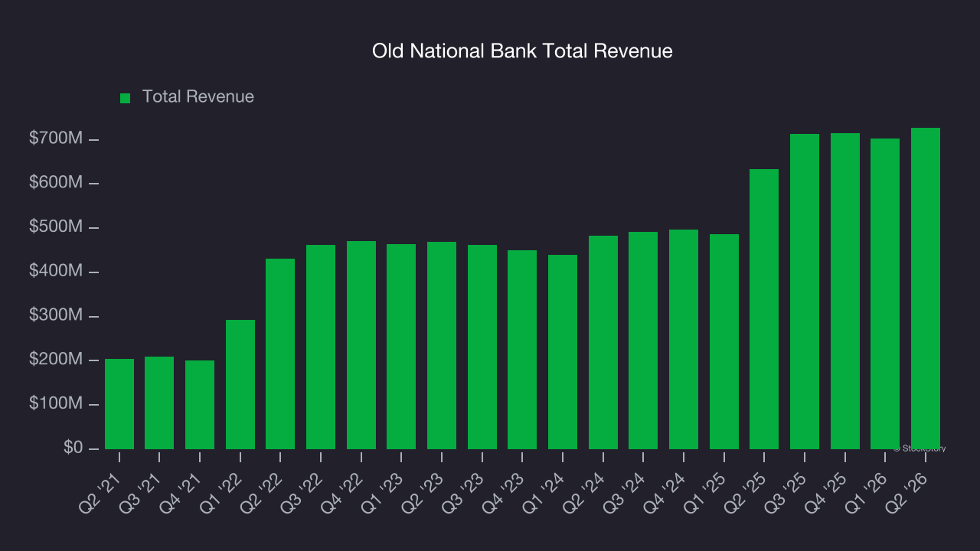Click the Q2 '24 revenue bar

[x=603, y=342]
